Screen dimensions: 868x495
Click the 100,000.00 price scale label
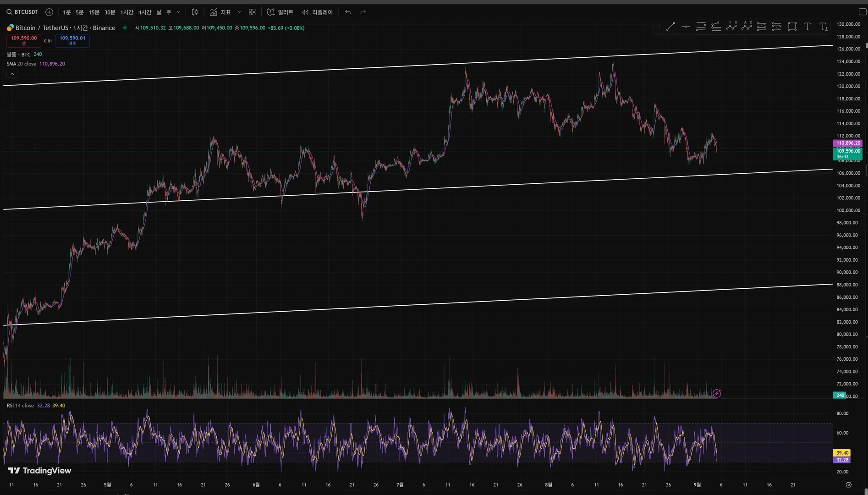pyautogui.click(x=848, y=210)
